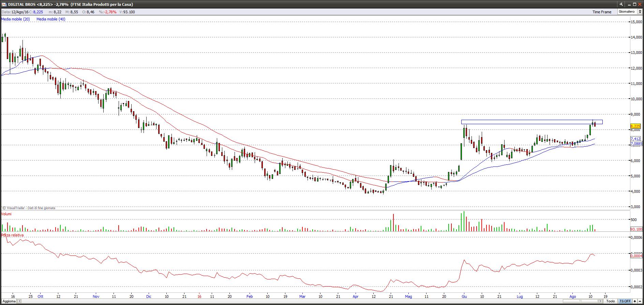Viewport: 644px width, 305px height.
Task: Click the chart window icon in the title bar
Action: click(3, 4)
